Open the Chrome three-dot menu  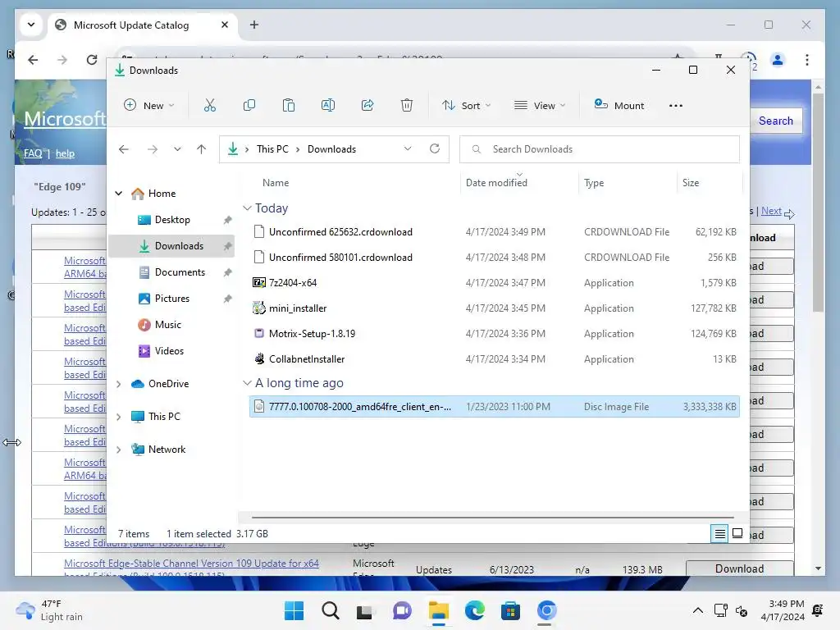807,60
